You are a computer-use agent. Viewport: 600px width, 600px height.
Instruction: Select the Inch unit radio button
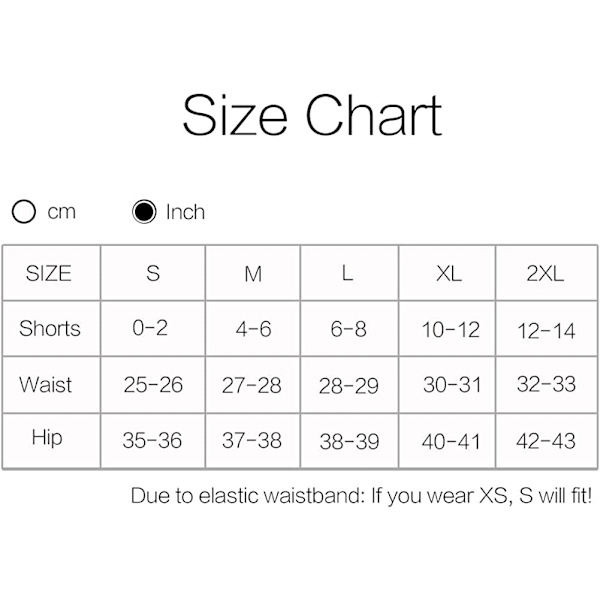point(145,212)
